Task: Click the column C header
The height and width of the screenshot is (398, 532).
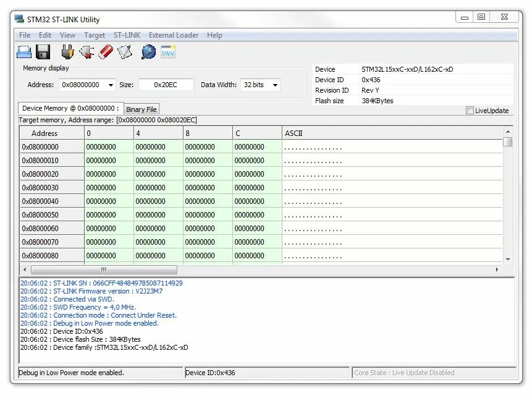Action: coord(257,133)
